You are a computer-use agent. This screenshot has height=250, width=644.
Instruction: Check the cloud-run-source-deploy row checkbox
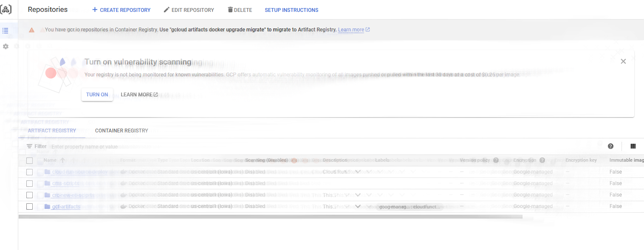29,172
